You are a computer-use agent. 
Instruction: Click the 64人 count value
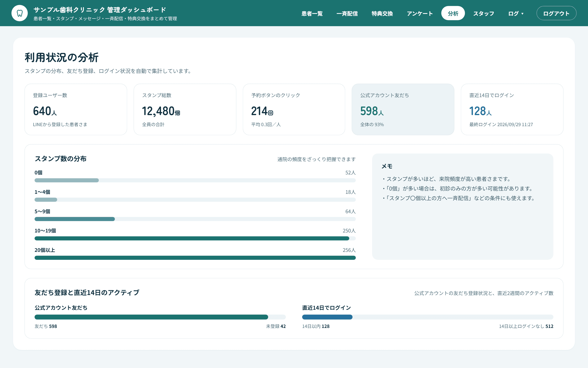[350, 212]
